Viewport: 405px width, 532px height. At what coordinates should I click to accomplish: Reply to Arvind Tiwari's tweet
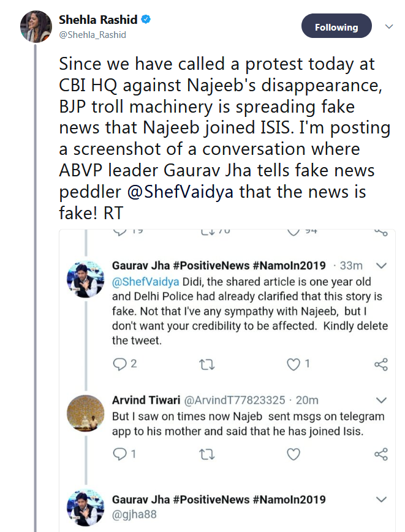point(119,454)
